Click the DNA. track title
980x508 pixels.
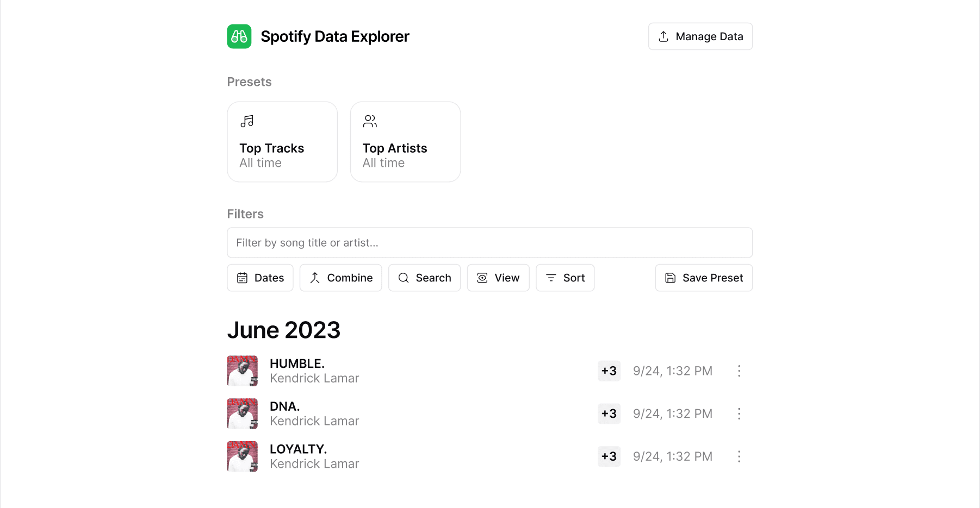285,406
